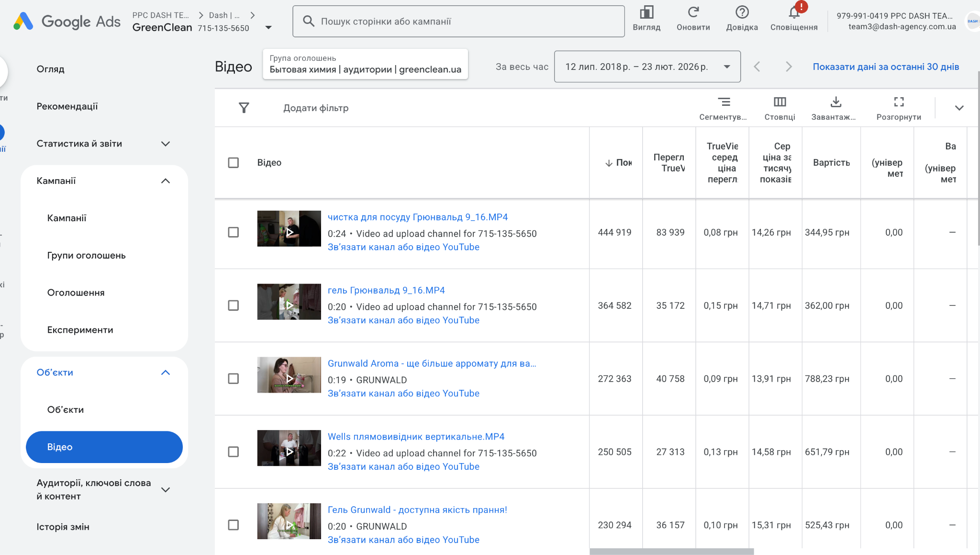Viewport: 980px width, 555px height.
Task: Click the Оновити refresh icon
Action: coord(693,12)
